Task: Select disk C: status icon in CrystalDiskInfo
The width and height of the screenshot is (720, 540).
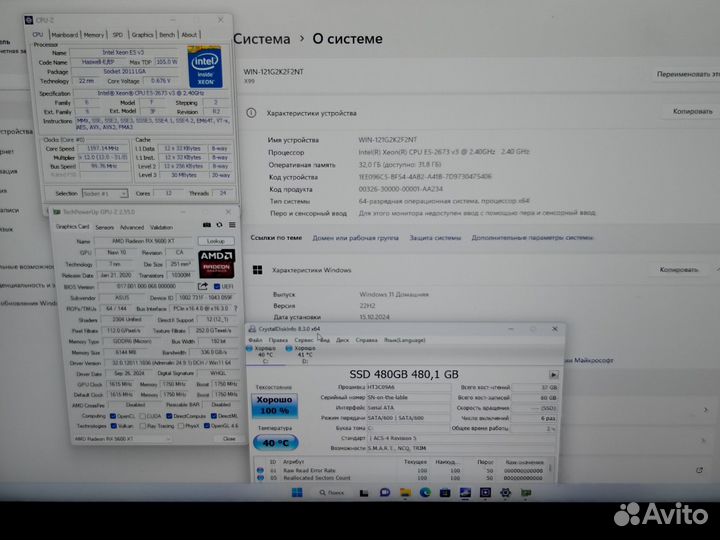Action: (249, 349)
